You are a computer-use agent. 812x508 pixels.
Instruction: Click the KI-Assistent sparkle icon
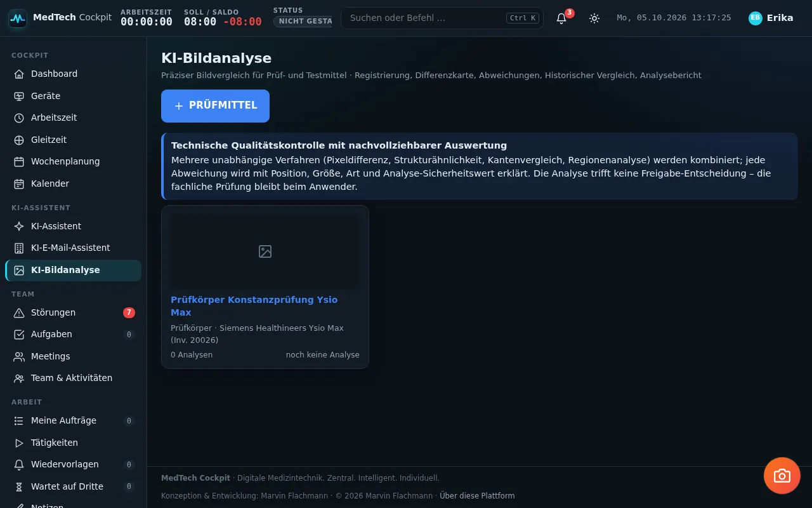click(19, 226)
